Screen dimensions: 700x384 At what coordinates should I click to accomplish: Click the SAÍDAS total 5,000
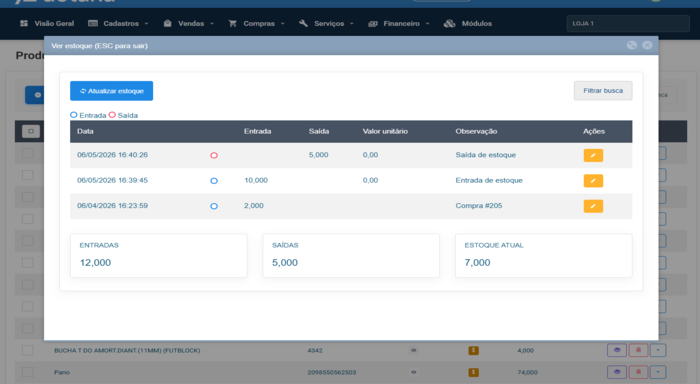coord(285,263)
